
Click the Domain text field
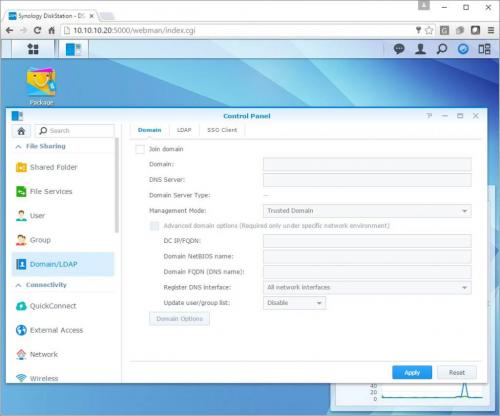367,164
